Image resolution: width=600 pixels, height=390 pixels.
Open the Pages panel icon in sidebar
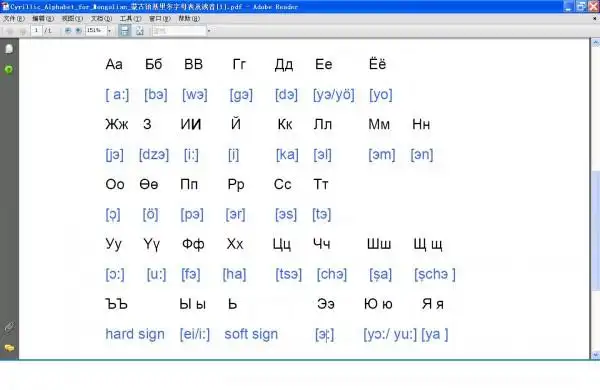pyautogui.click(x=9, y=49)
